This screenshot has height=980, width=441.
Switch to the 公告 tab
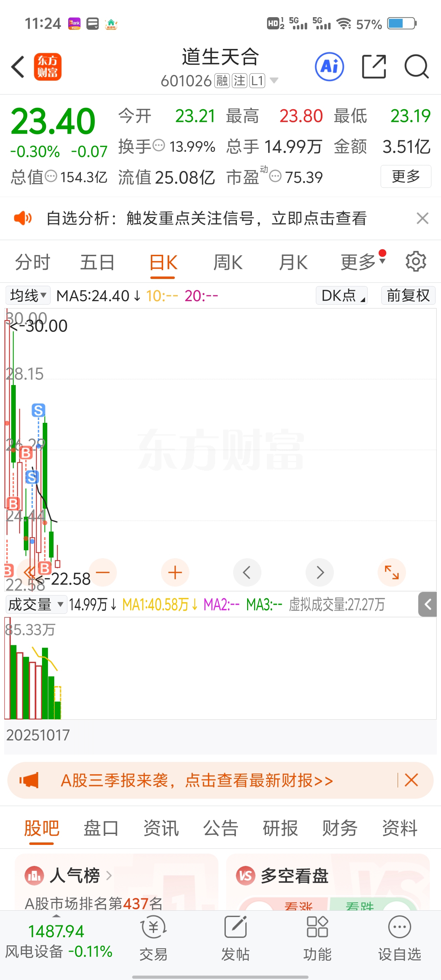point(221,828)
